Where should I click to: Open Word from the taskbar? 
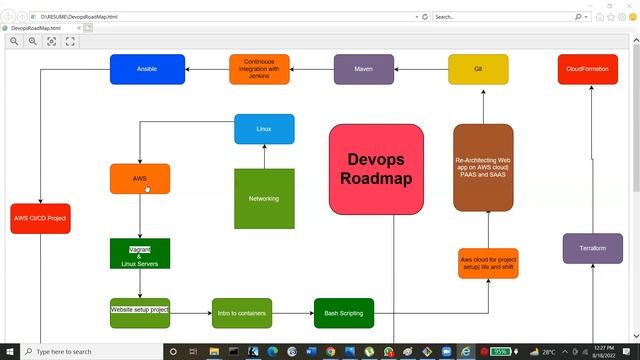pos(311,351)
